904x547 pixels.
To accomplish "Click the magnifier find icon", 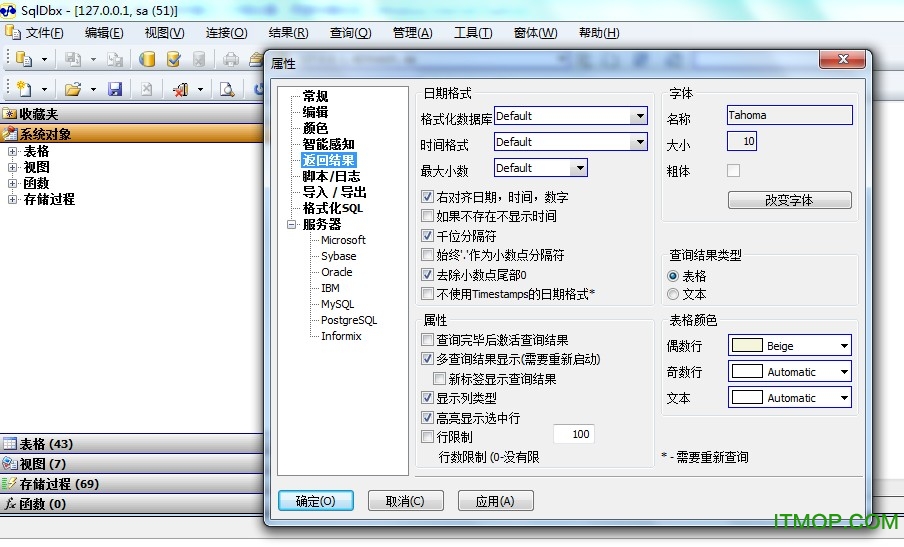I will point(227,89).
